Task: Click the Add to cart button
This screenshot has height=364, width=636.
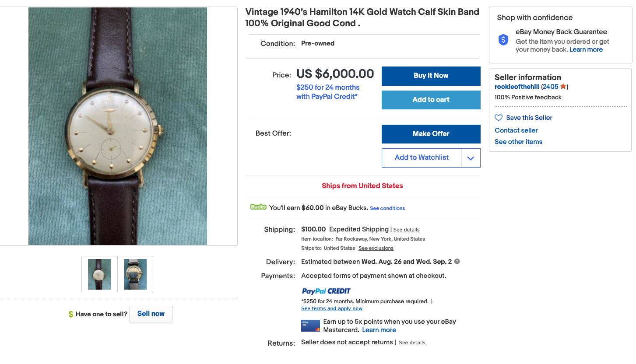Action: (x=431, y=100)
